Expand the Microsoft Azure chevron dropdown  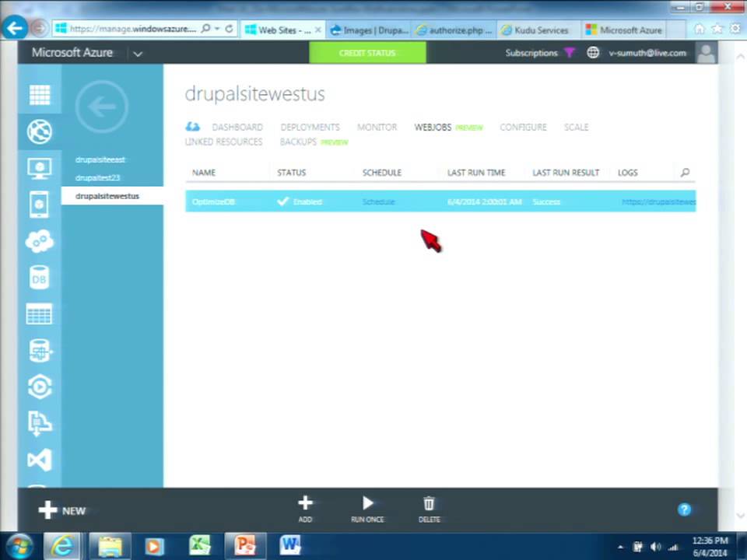tap(138, 54)
